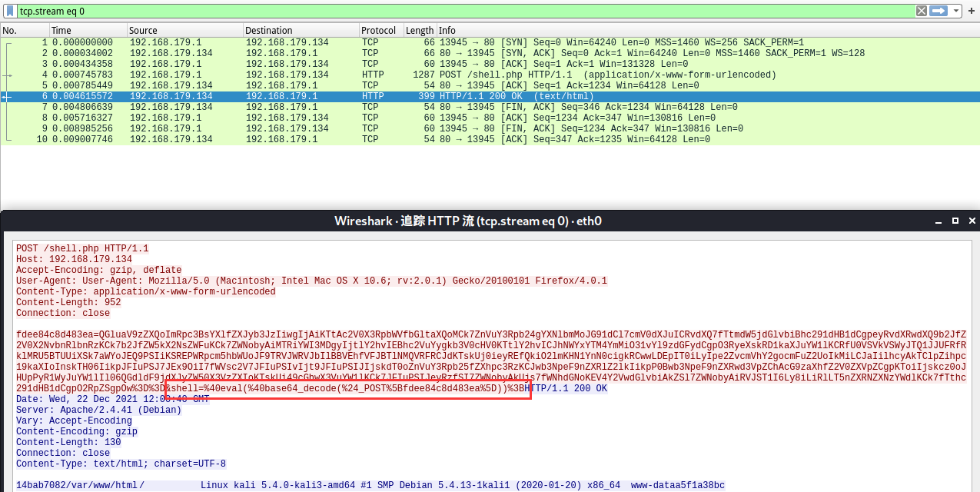Minimize the Follow HTTP Stream dialog

[939, 221]
